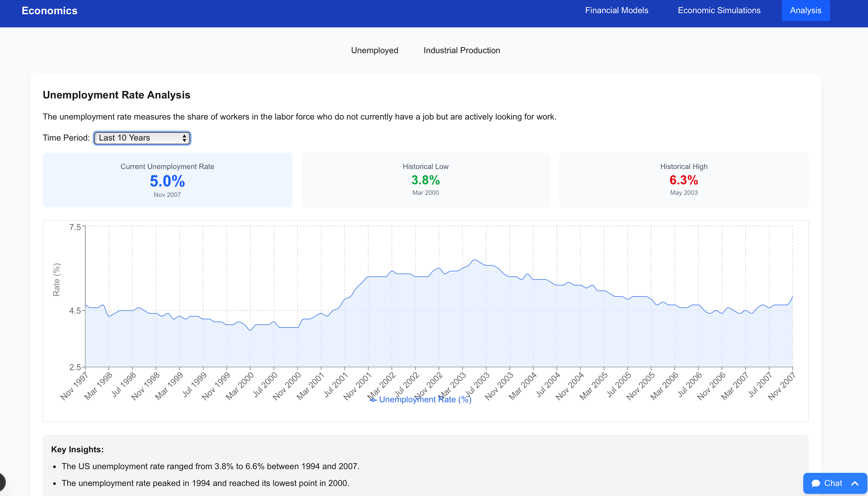868x496 pixels.
Task: Click the Mar 2000 x-axis label
Action: pyautogui.click(x=240, y=386)
